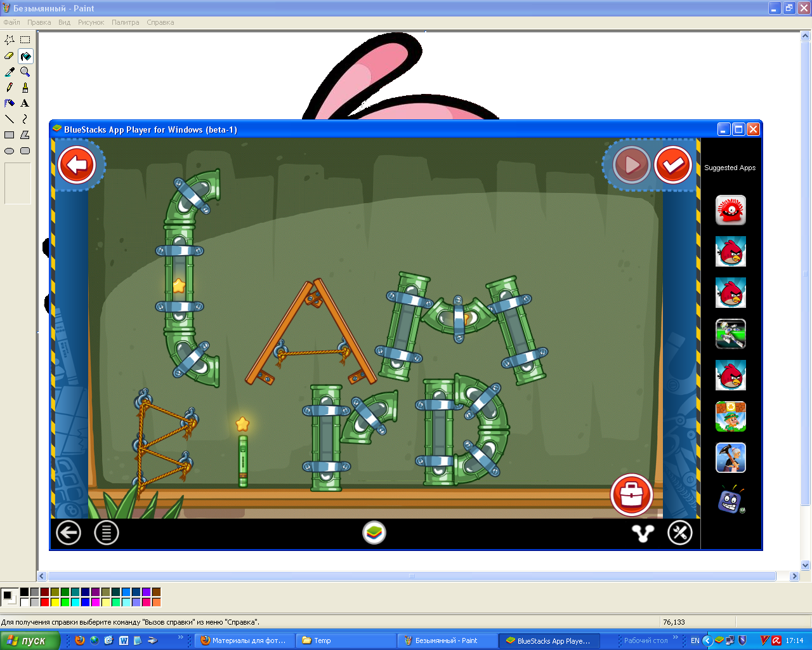The height and width of the screenshot is (650, 812).
Task: Open the granny with hammer suggested app
Action: tap(731, 458)
